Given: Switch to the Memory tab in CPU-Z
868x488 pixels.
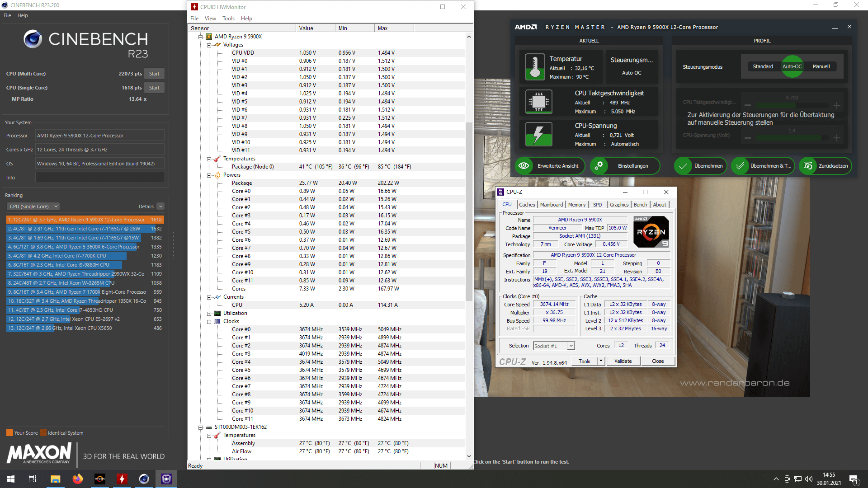Looking at the screenshot, I should point(577,205).
